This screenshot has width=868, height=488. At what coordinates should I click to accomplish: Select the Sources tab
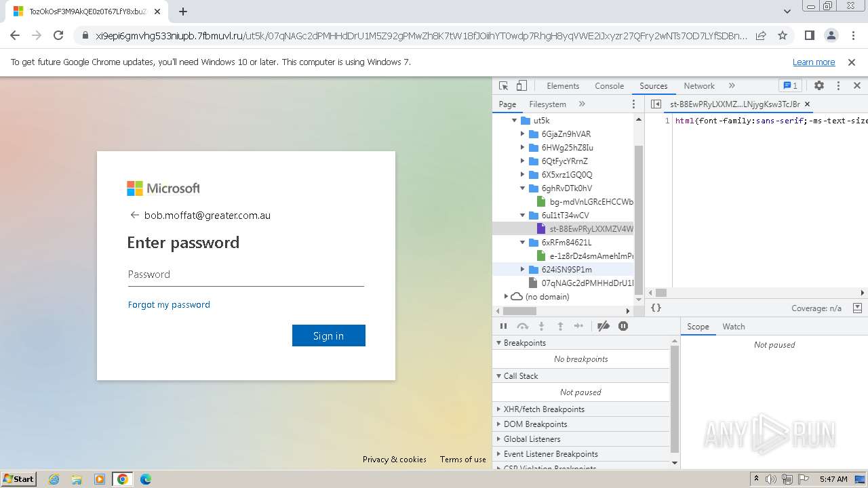(654, 86)
